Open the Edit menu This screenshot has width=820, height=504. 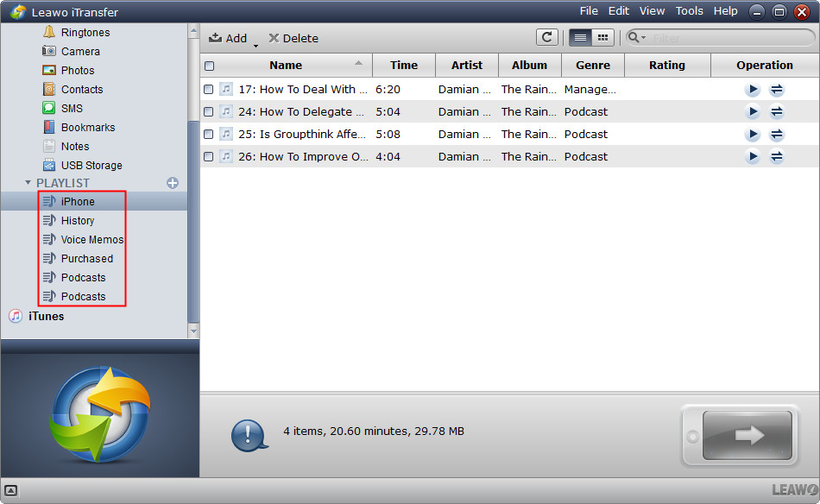coord(618,11)
